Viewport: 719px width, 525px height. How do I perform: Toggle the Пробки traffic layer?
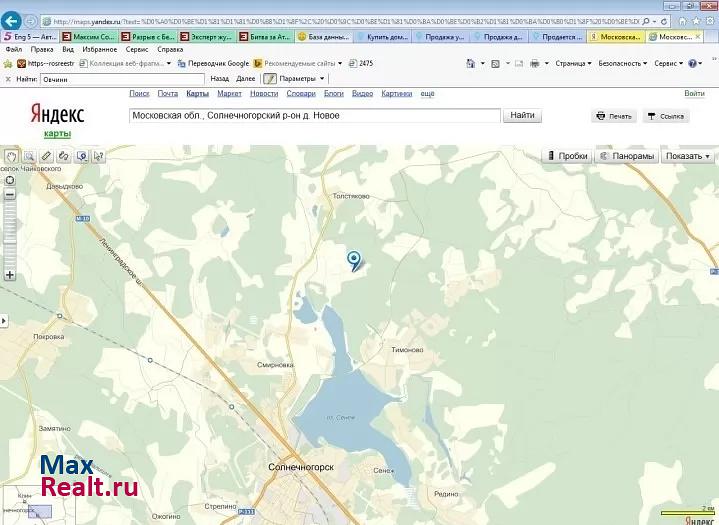coord(566,156)
